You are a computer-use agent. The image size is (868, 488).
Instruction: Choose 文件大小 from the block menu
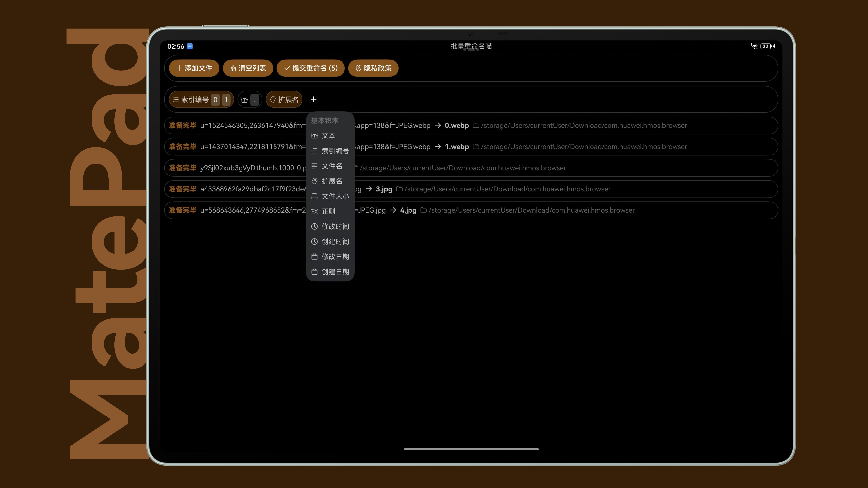click(x=330, y=196)
